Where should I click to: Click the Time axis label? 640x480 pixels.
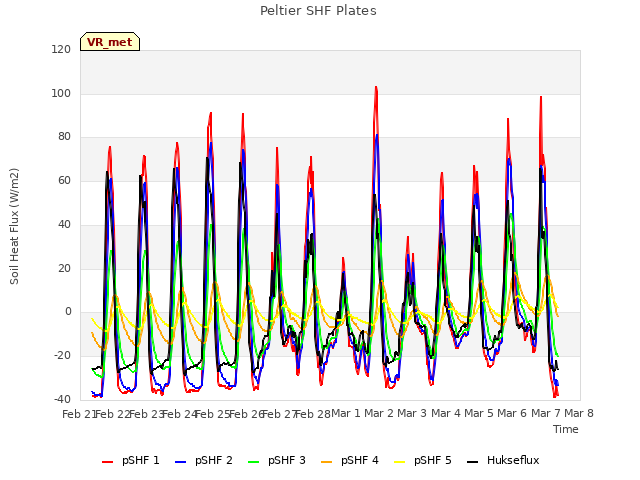click(x=566, y=429)
